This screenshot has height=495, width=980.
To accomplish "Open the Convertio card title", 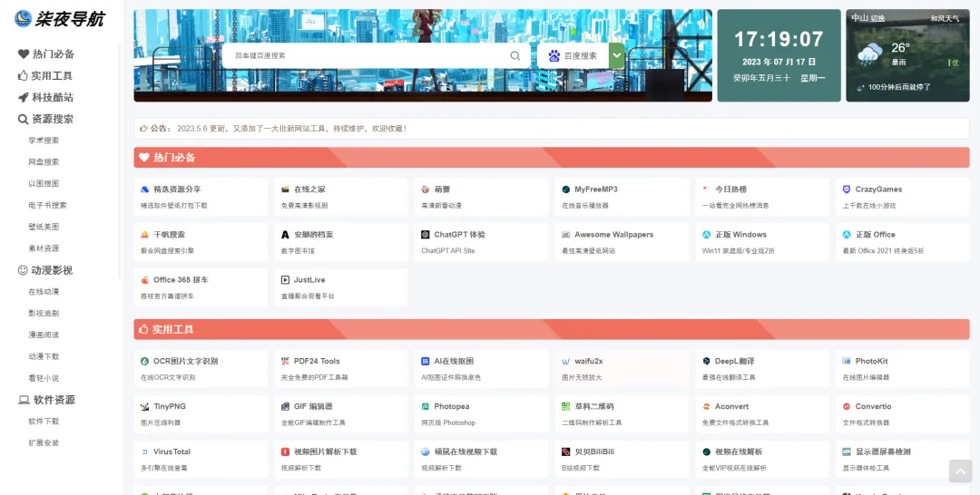I will (x=874, y=406).
